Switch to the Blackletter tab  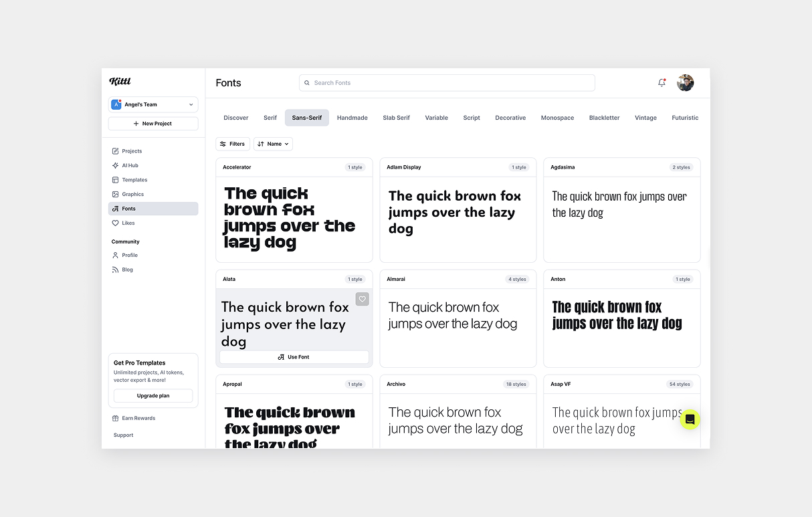click(605, 118)
